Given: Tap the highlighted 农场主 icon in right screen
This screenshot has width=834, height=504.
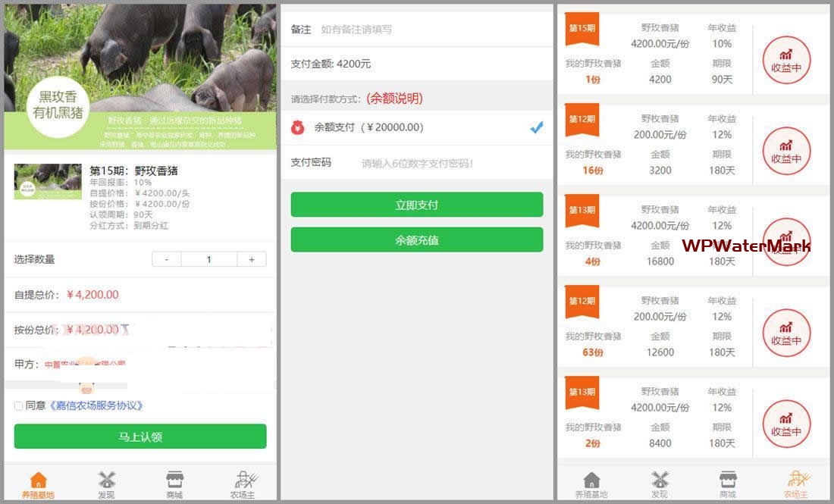Looking at the screenshot, I should 795,481.
